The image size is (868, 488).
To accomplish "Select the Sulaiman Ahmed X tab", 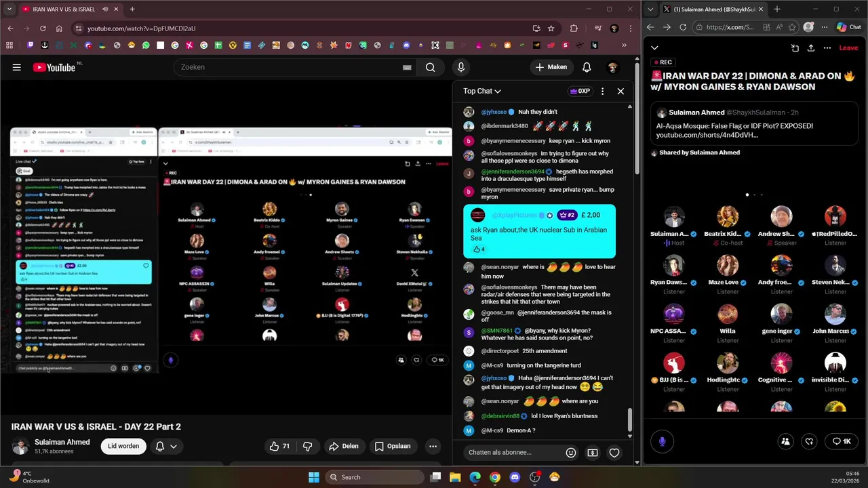I will (713, 9).
